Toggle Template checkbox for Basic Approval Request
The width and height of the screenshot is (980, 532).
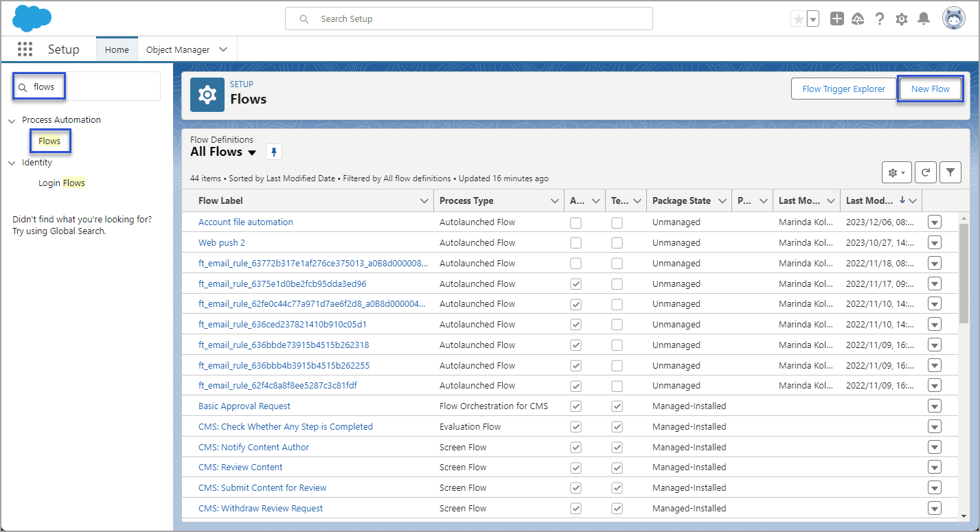(617, 406)
